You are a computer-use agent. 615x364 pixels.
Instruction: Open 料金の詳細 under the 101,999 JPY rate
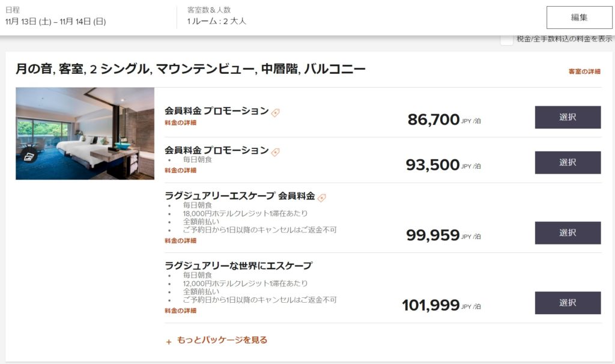(x=180, y=311)
